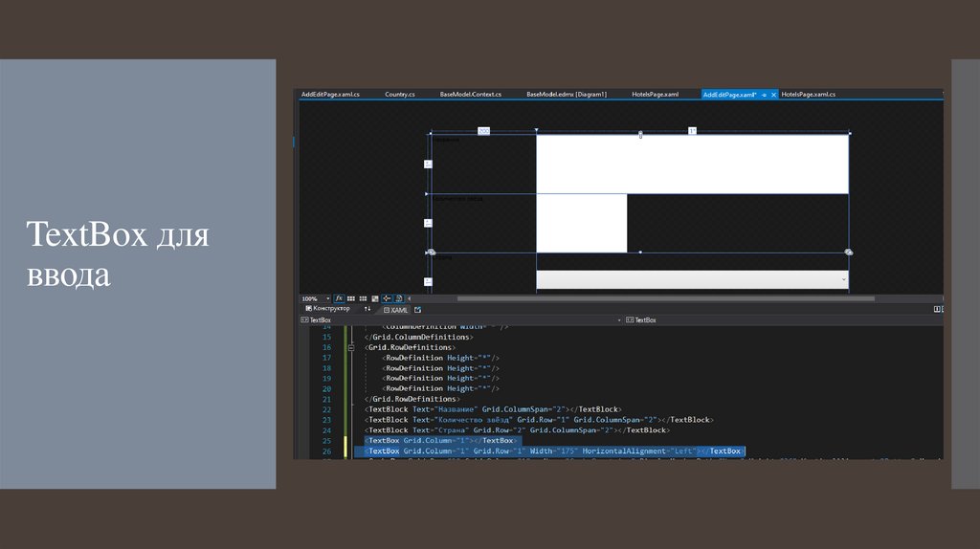Click the large white TextBox in designer
980x549 pixels.
[x=692, y=165]
